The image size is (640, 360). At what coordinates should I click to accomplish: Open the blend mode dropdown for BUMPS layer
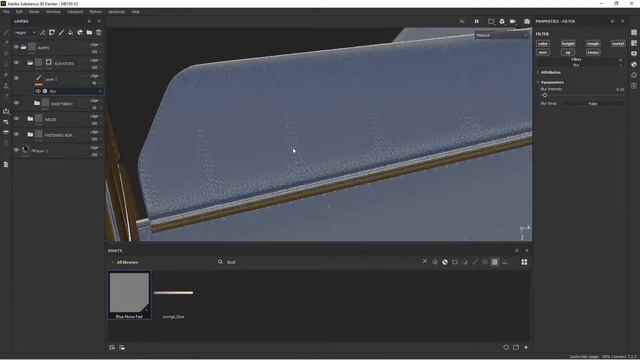[96, 44]
